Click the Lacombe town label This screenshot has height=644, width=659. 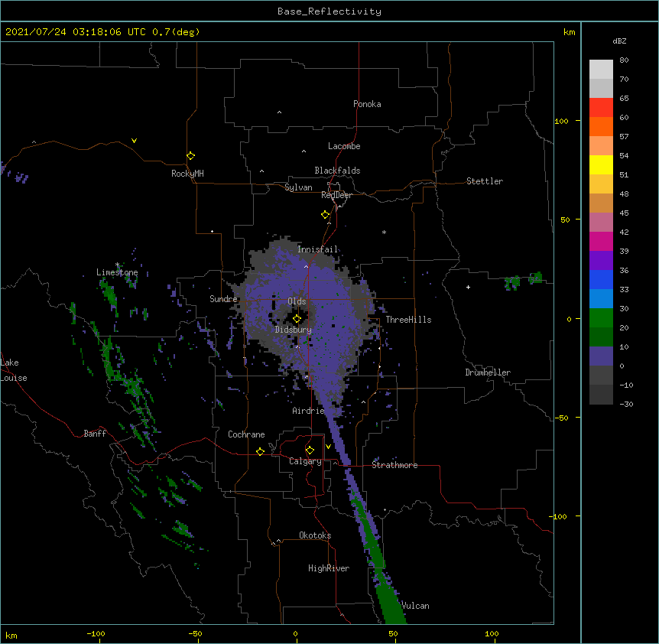tap(344, 146)
